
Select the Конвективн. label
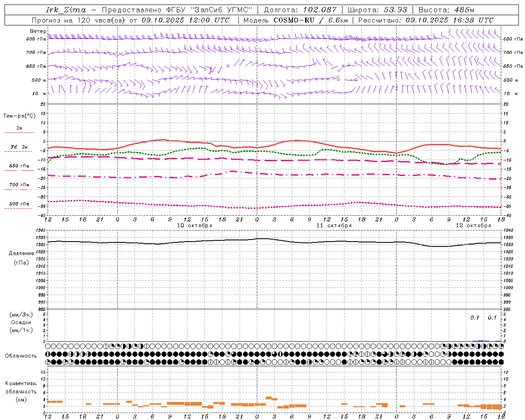pyautogui.click(x=21, y=383)
